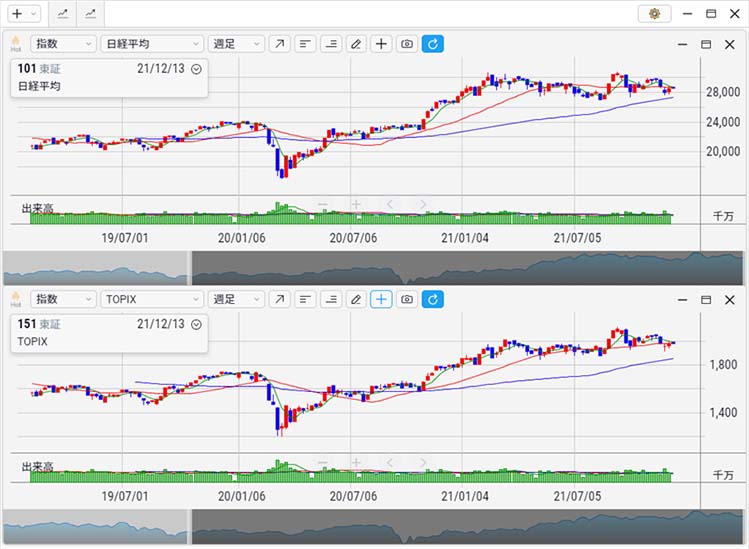Open the 指数 category dropdown in TOPIX panel
Image resolution: width=749 pixels, height=549 pixels.
tap(64, 299)
